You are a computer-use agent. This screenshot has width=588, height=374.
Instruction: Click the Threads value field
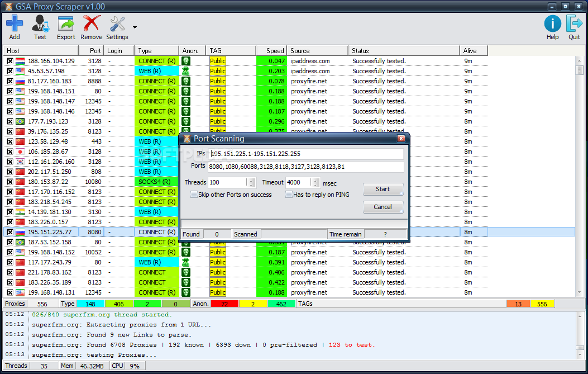228,182
